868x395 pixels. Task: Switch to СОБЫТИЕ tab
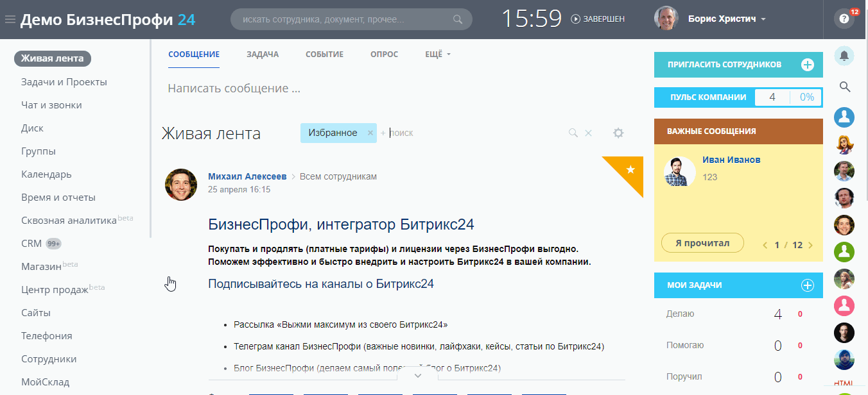[x=324, y=55]
